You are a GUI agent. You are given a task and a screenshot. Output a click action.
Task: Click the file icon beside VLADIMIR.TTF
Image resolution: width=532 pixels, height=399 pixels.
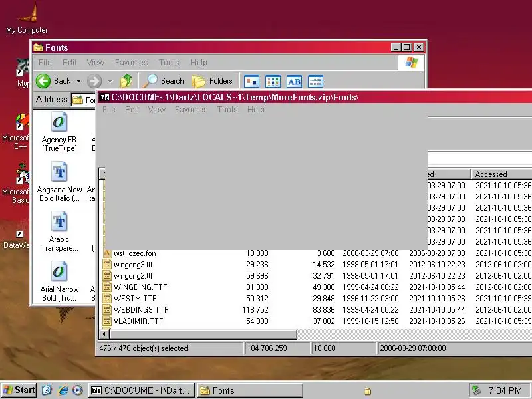107,321
